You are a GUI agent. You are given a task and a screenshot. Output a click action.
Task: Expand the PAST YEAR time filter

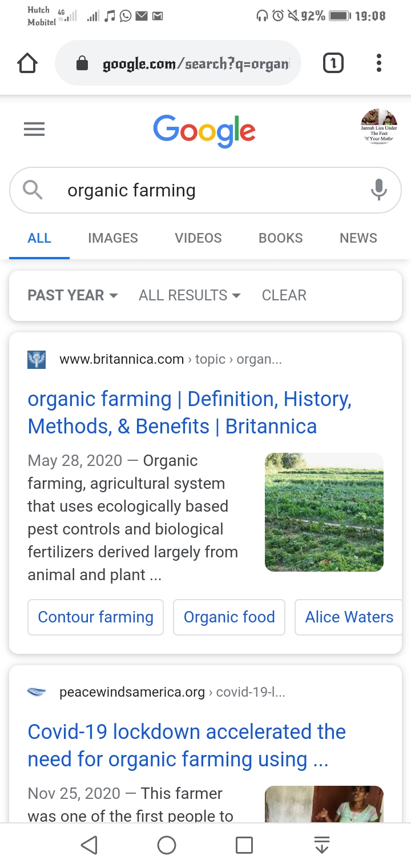pyautogui.click(x=72, y=295)
